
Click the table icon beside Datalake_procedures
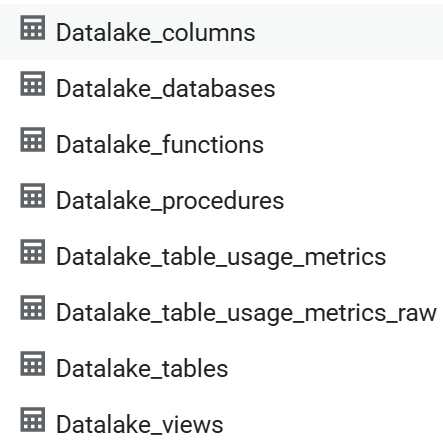point(33,196)
